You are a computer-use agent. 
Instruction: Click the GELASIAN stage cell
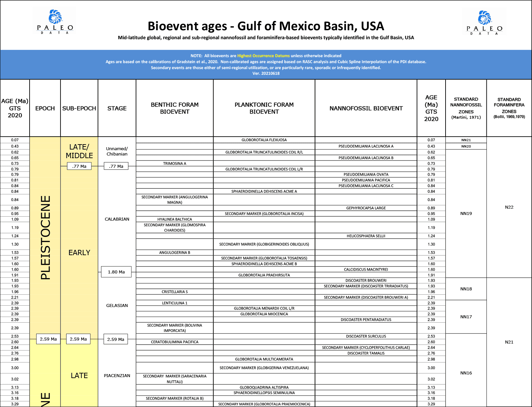(117, 305)
